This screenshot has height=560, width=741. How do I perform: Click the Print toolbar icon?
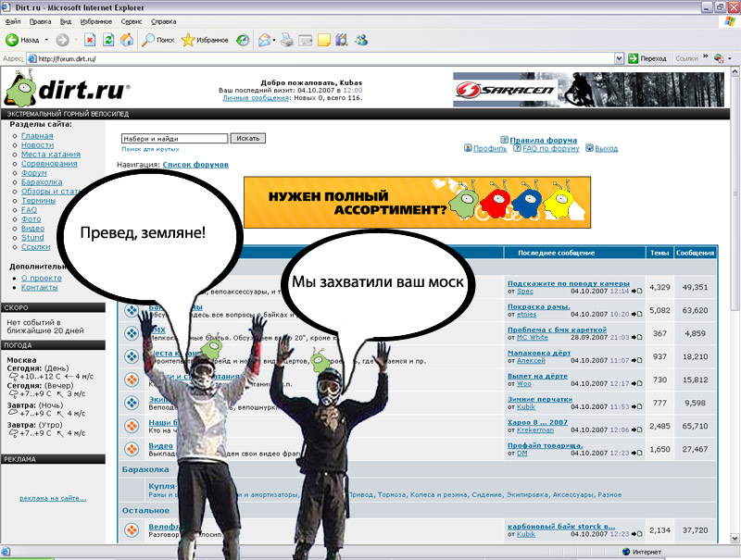click(x=287, y=40)
